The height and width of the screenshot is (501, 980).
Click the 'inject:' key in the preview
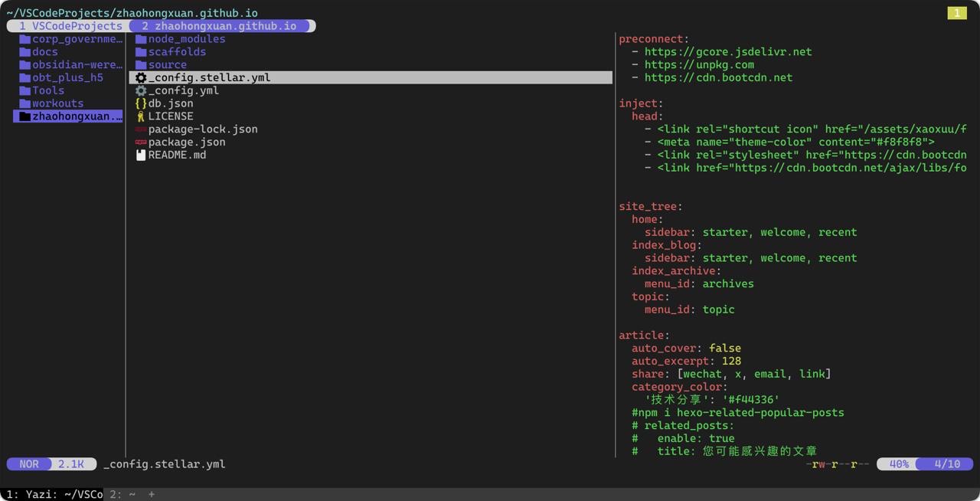pyautogui.click(x=641, y=103)
